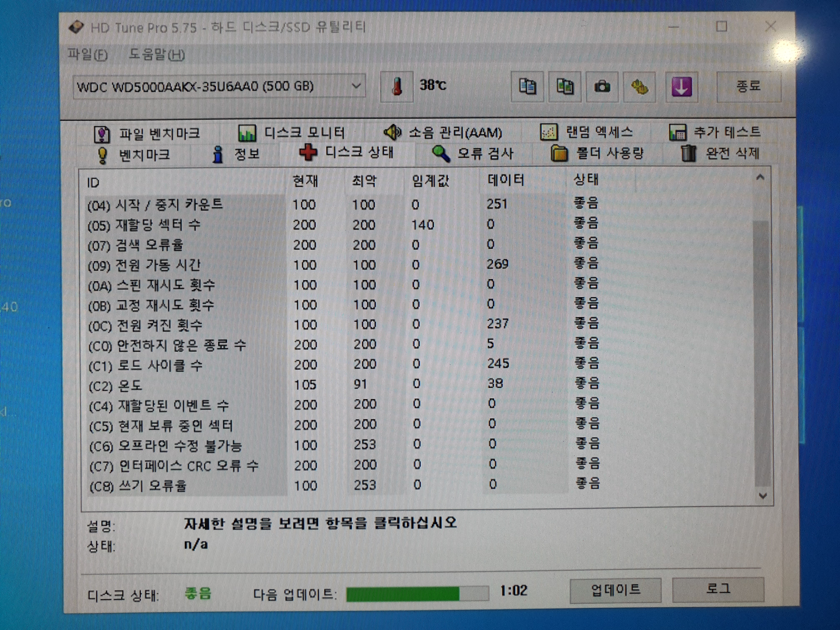Select row (05) 재할당 섹터 수

[344, 225]
